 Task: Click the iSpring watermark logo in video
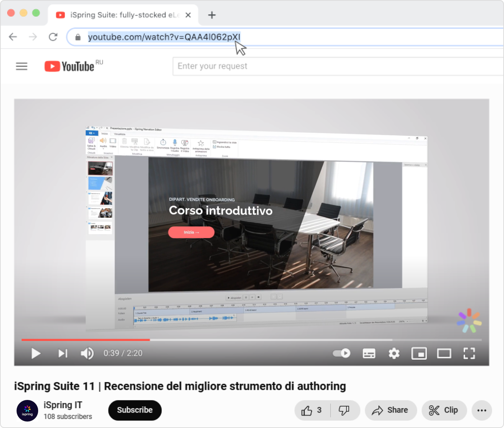469,320
